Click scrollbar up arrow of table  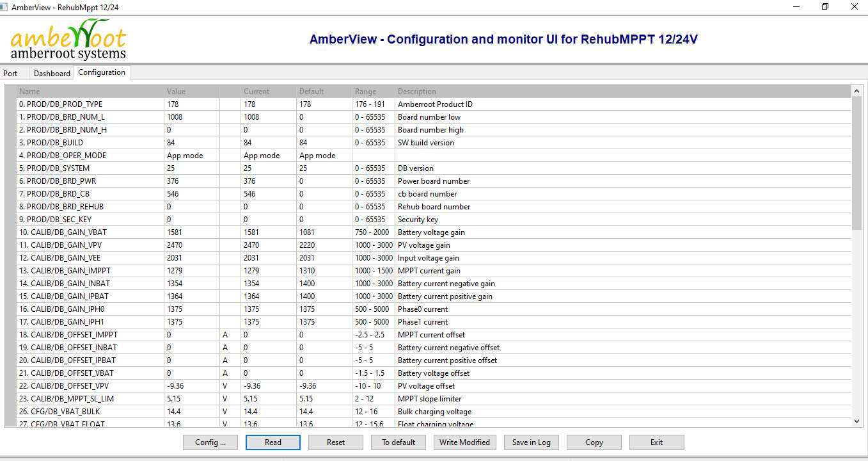857,92
